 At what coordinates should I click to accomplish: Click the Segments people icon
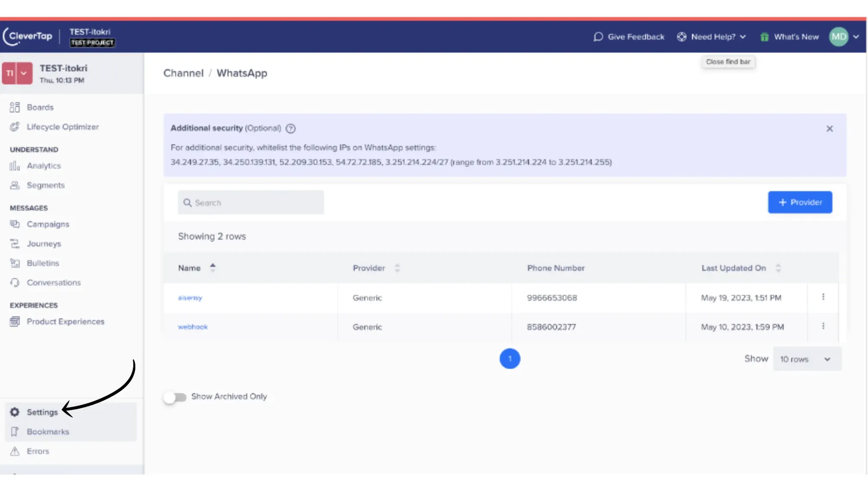[15, 185]
